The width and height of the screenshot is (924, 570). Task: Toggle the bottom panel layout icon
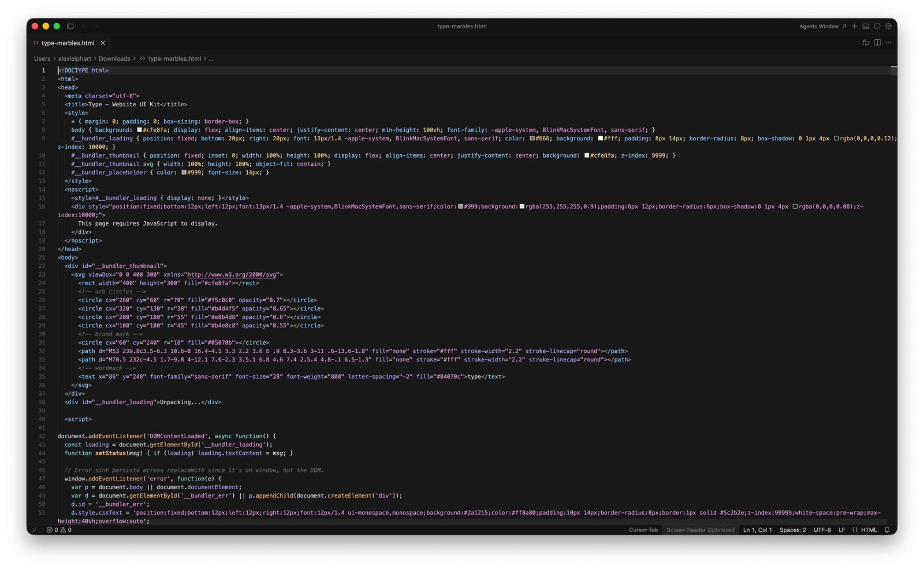click(x=866, y=26)
